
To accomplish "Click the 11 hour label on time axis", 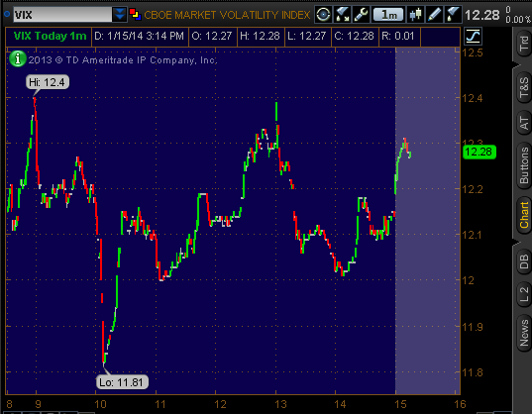I will (160, 404).
